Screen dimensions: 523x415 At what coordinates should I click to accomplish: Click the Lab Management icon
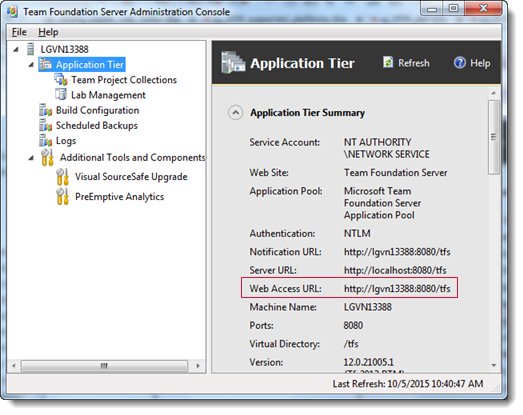[61, 95]
